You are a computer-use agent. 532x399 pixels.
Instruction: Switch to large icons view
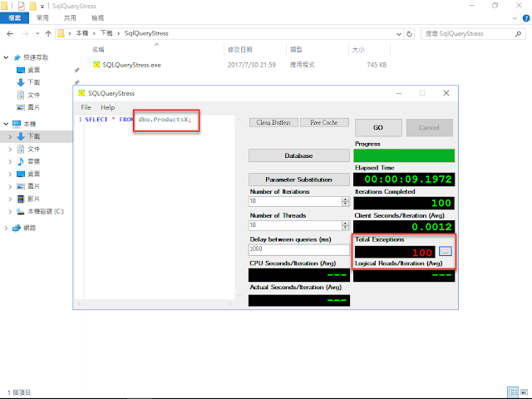[524, 392]
